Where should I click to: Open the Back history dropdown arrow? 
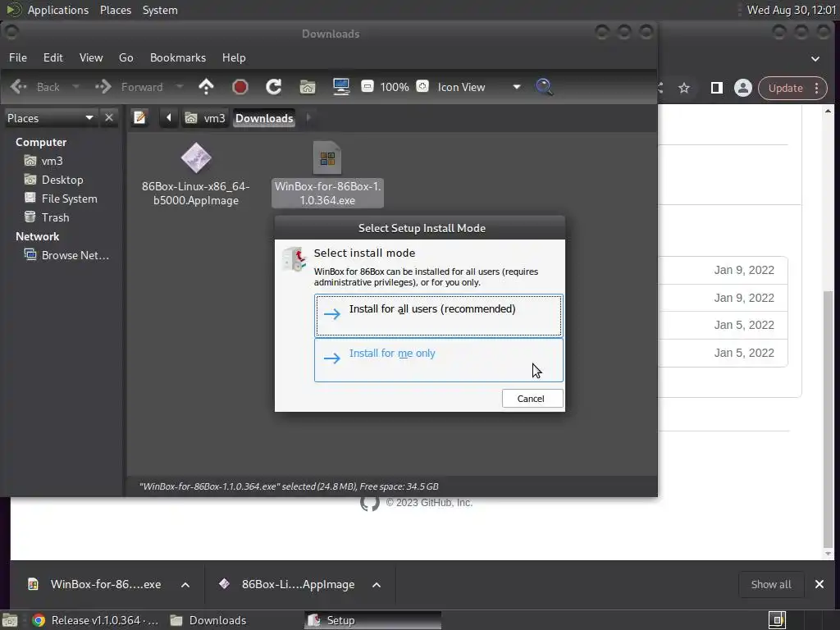point(75,87)
